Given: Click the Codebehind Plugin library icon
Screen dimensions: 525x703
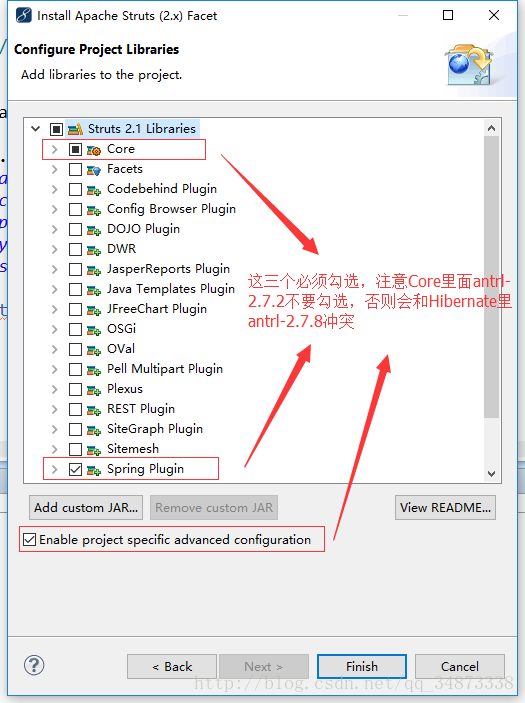Looking at the screenshot, I should coord(94,190).
